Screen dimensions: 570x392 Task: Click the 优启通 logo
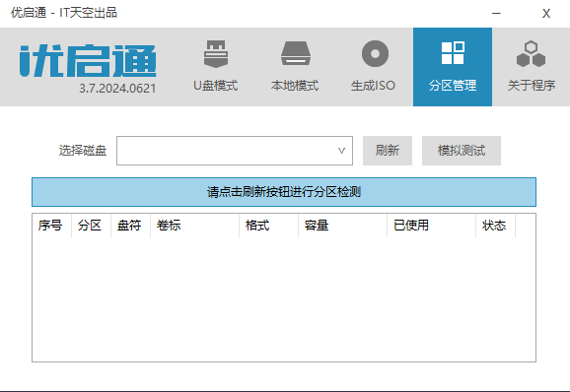(88, 61)
